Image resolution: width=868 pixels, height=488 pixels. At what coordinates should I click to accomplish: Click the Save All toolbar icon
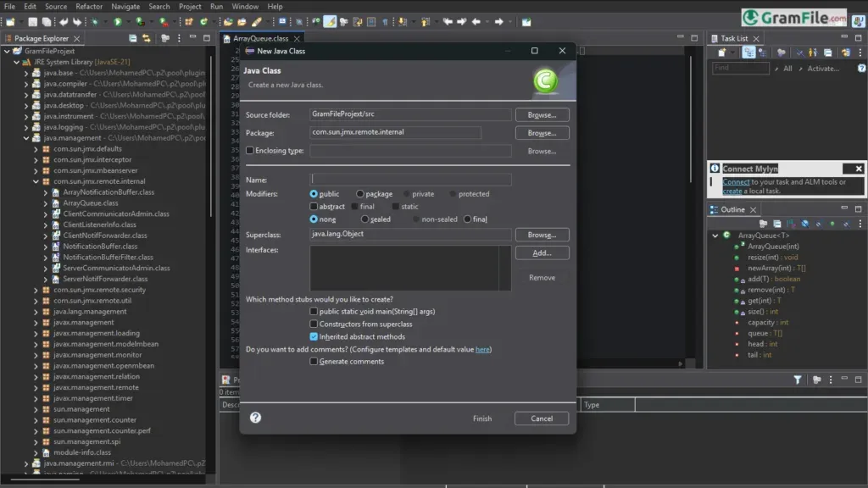(x=47, y=22)
